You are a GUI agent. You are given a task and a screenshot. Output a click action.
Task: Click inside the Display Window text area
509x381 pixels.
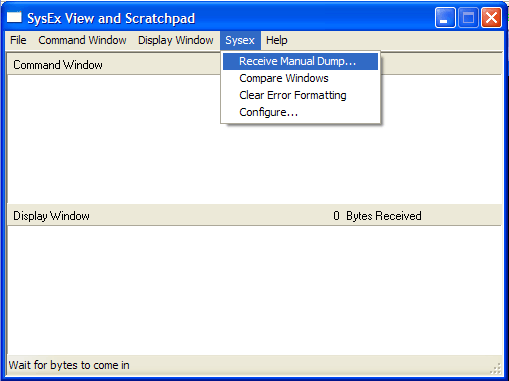(x=255, y=290)
